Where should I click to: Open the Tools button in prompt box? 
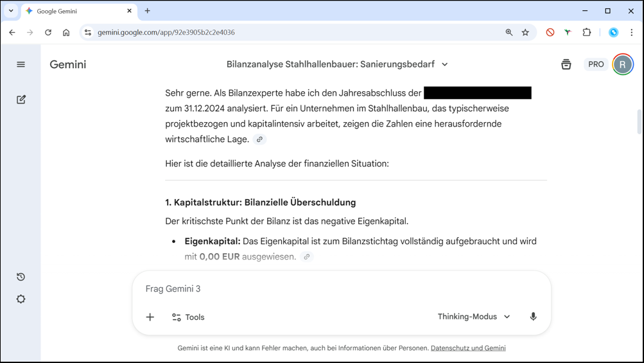[x=188, y=317]
